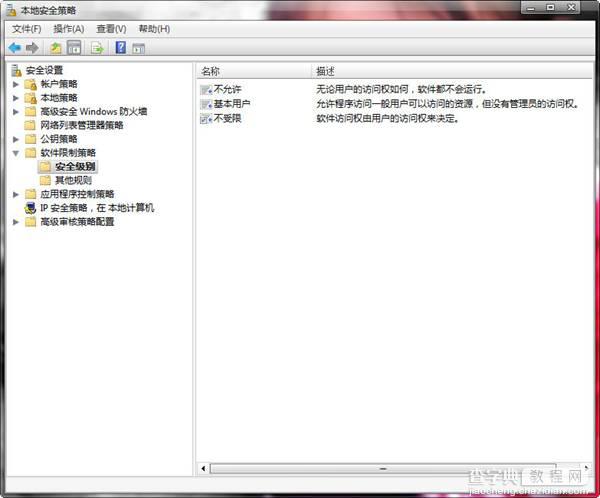Select 高级审核策略配置 tree label
The width and height of the screenshot is (600, 498).
pos(77,222)
